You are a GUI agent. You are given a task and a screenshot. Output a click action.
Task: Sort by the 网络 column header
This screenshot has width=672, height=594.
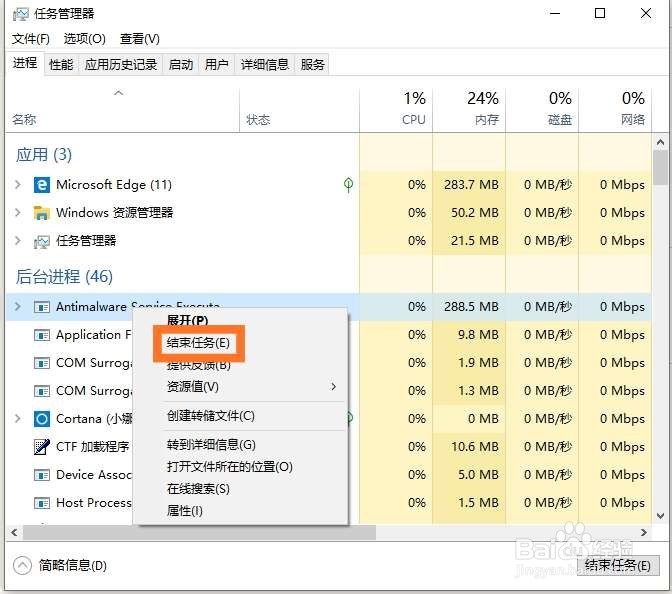tap(615, 110)
